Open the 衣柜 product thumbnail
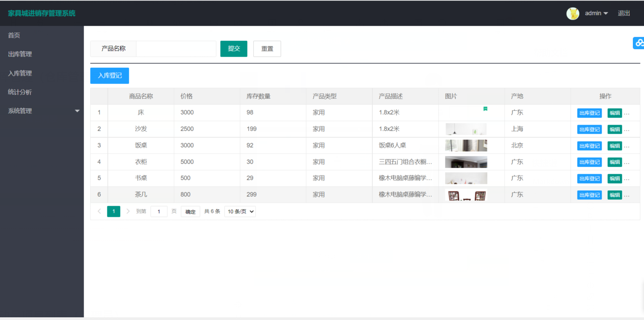Image resolution: width=644 pixels, height=320 pixels. click(x=466, y=162)
